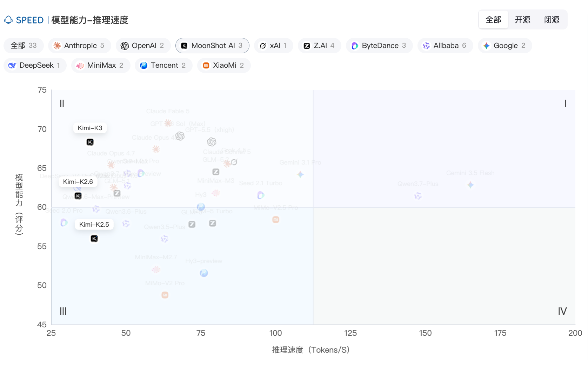This screenshot has width=588, height=367.
Task: Click the Gemini 3.5 Flash point marker
Action: coord(470,185)
